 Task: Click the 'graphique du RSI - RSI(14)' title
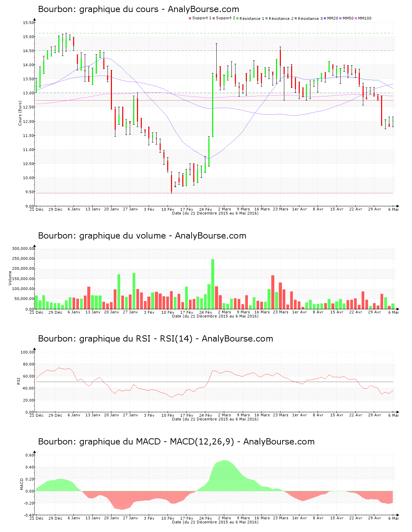[136, 339]
